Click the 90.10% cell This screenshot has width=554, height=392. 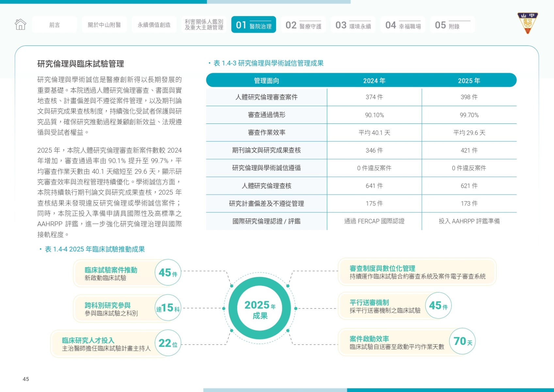tap(374, 115)
